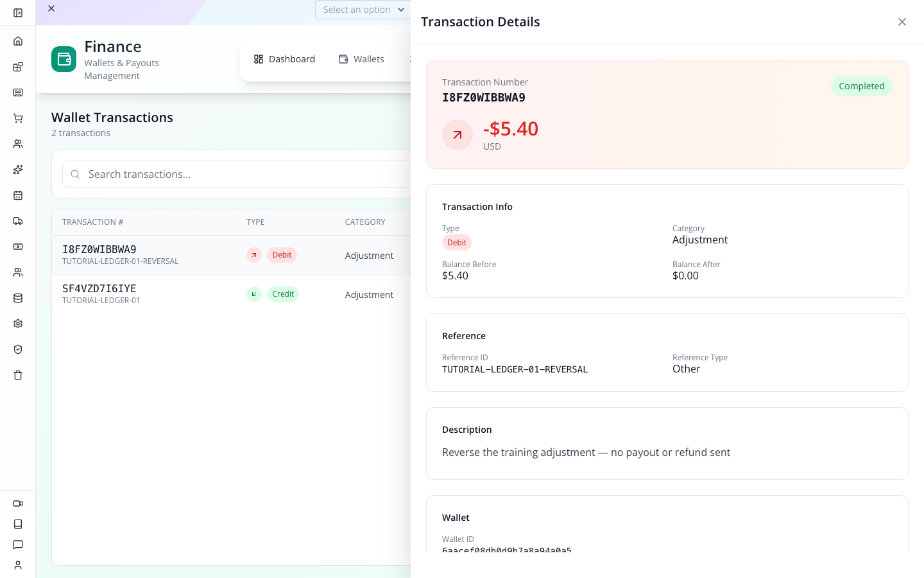
Task: Click reference ID TUTORIAL–LEDGER–01–REVERSAL in details
Action: click(x=515, y=369)
